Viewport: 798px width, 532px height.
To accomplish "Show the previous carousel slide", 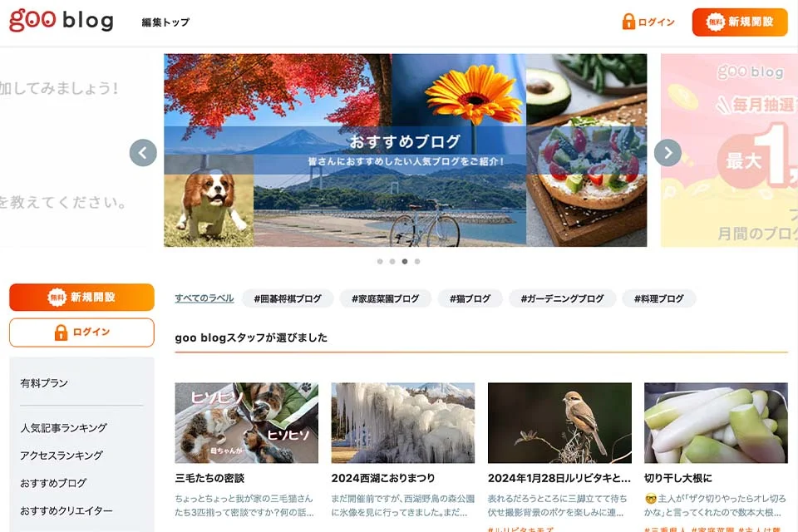I will (x=143, y=153).
